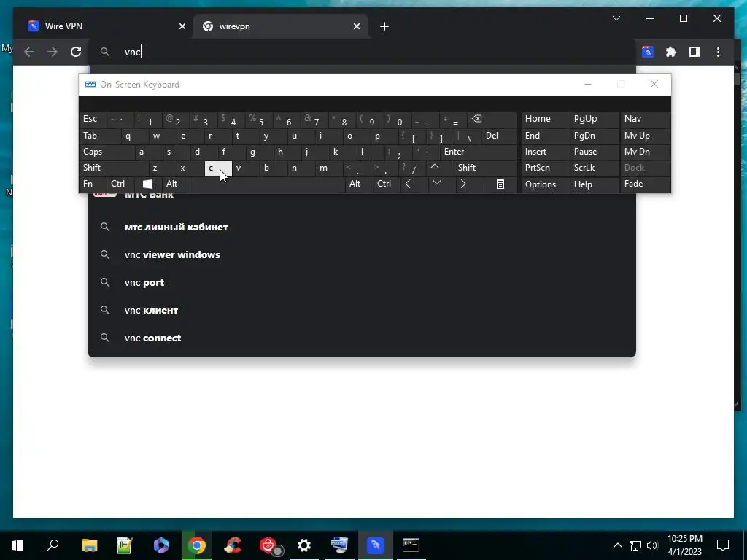
Task: Open a new tab with plus button
Action: click(x=384, y=27)
